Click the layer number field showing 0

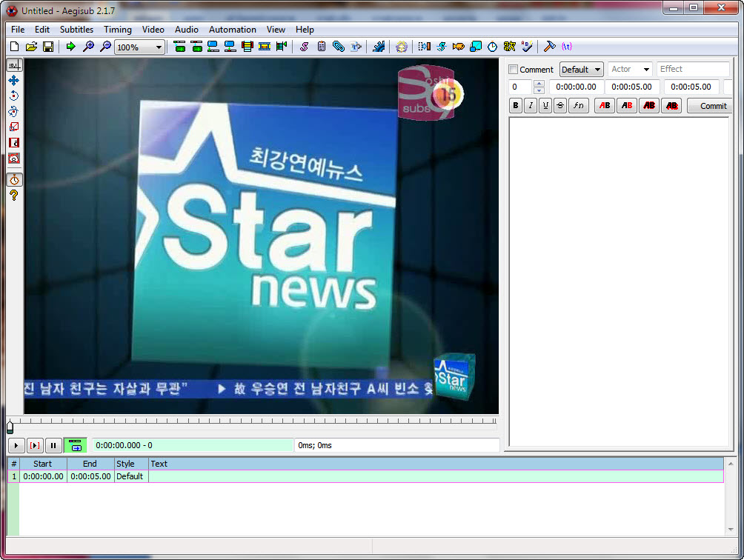click(x=520, y=87)
